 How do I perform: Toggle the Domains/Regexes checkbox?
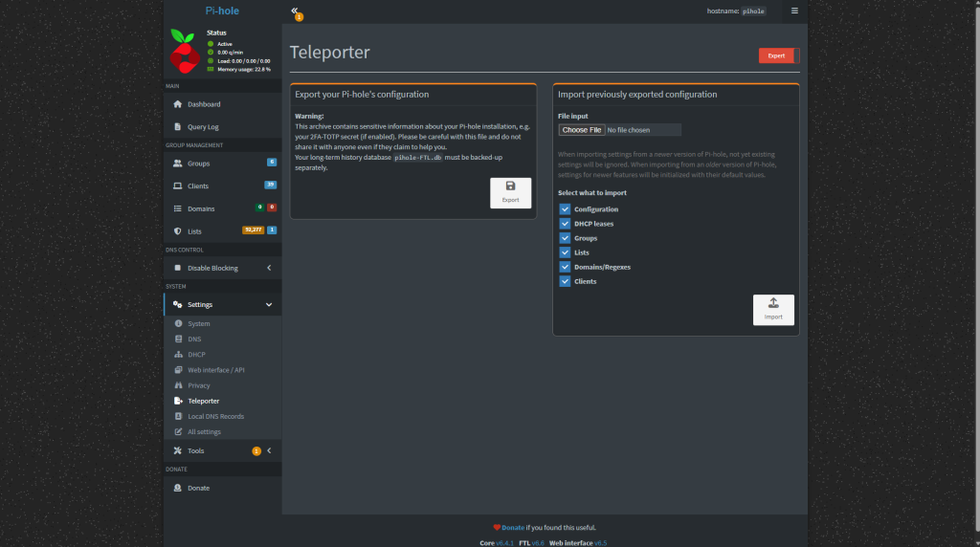pyautogui.click(x=565, y=267)
